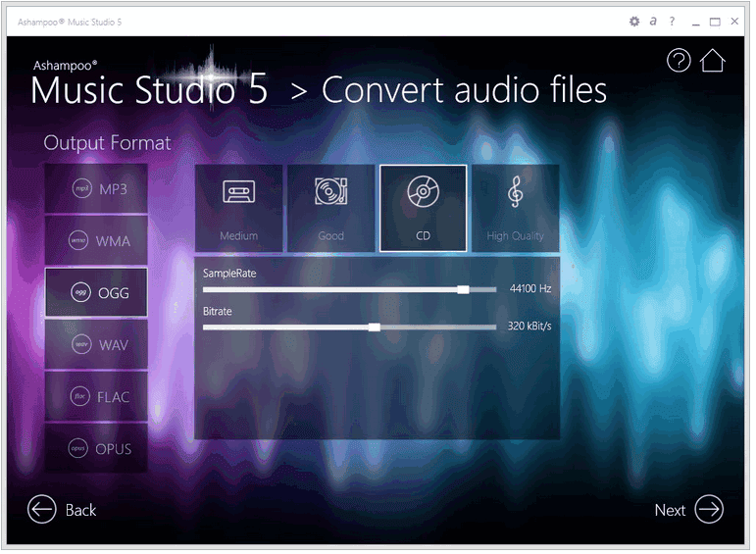Click the 44100 Hz sample rate value
The image size is (756, 554).
(530, 289)
